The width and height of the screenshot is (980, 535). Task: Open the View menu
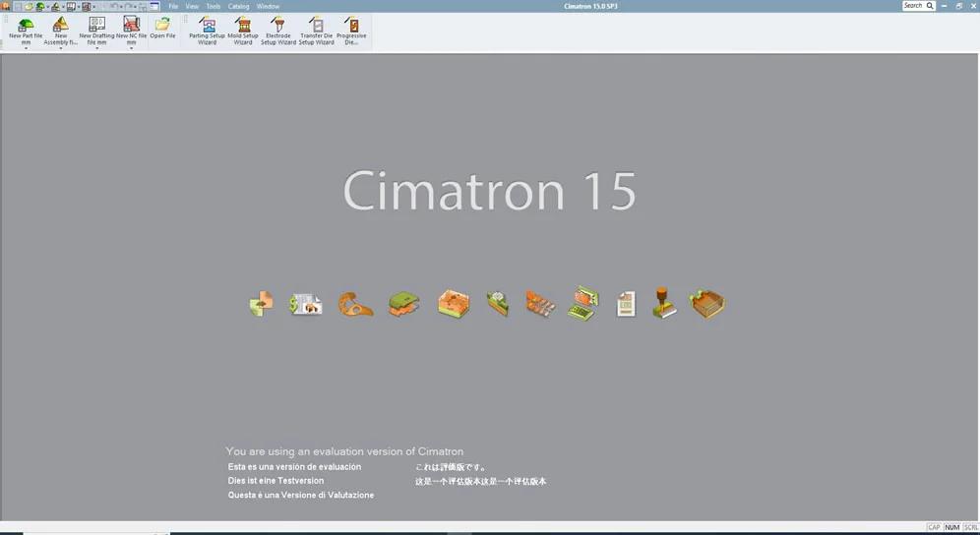(192, 6)
